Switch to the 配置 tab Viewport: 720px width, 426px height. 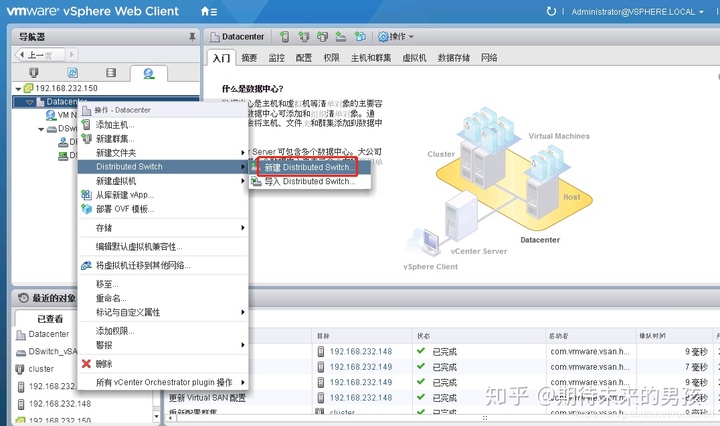tap(304, 58)
